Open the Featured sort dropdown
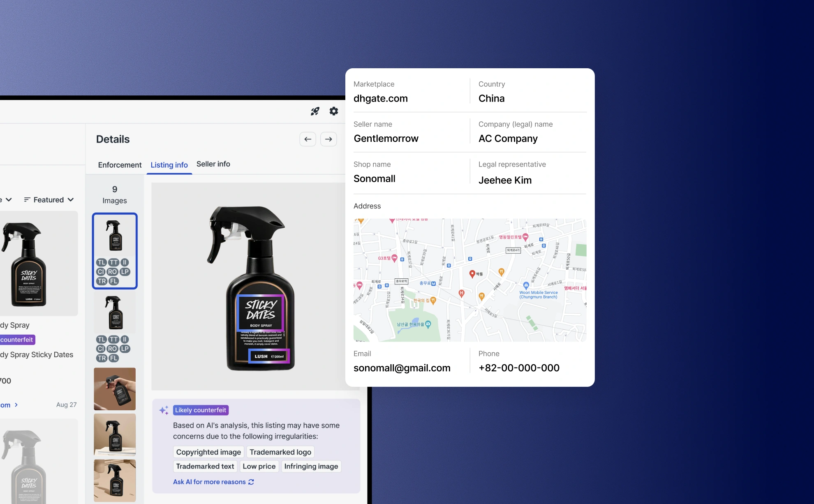Image resolution: width=814 pixels, height=504 pixels. pos(49,200)
